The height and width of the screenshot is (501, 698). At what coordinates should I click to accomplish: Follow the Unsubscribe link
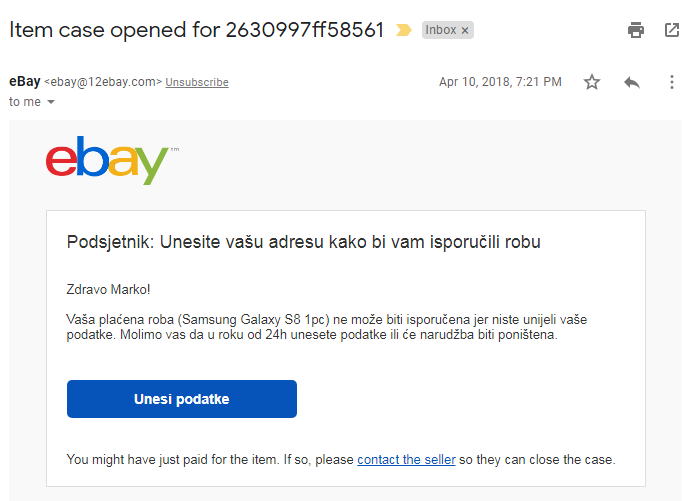(197, 82)
